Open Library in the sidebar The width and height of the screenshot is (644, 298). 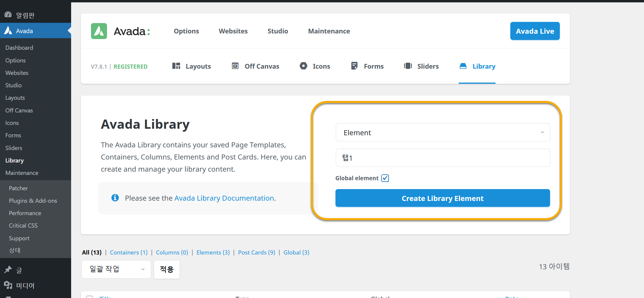pos(15,160)
